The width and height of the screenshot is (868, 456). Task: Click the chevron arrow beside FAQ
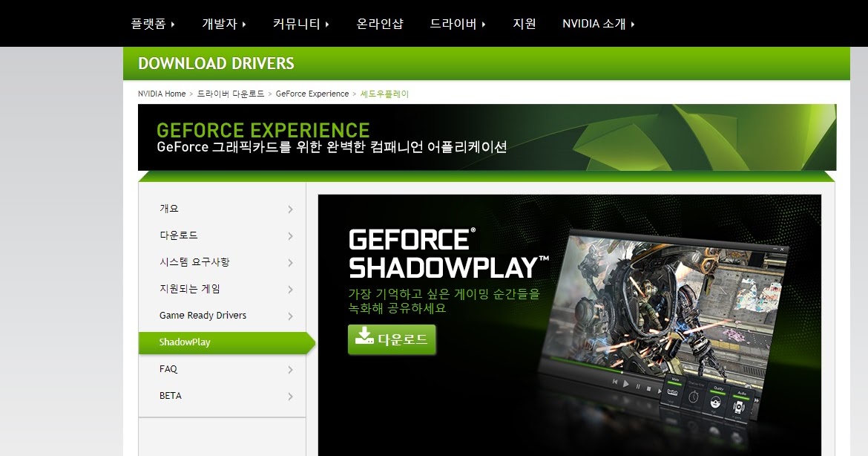coord(290,370)
